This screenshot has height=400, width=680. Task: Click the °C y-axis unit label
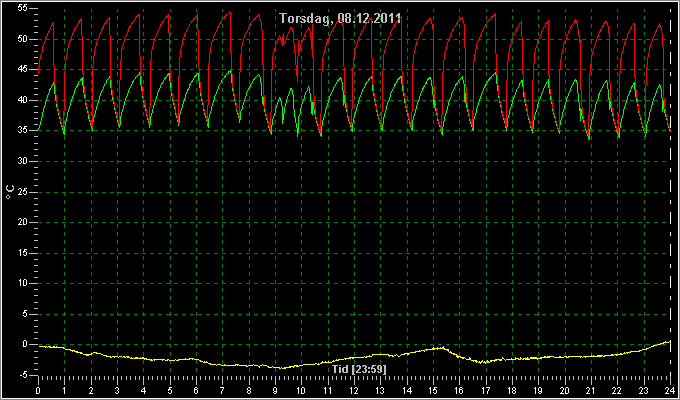pos(10,192)
